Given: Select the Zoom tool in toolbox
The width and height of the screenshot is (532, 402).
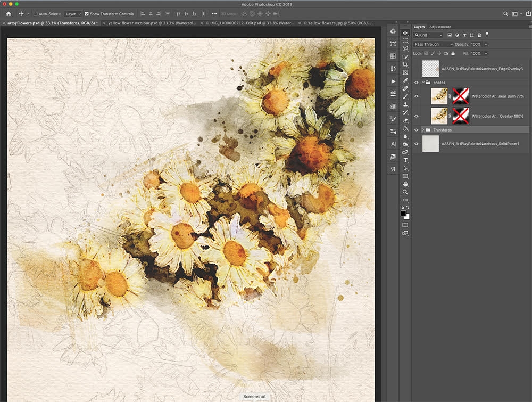Looking at the screenshot, I should tap(405, 192).
